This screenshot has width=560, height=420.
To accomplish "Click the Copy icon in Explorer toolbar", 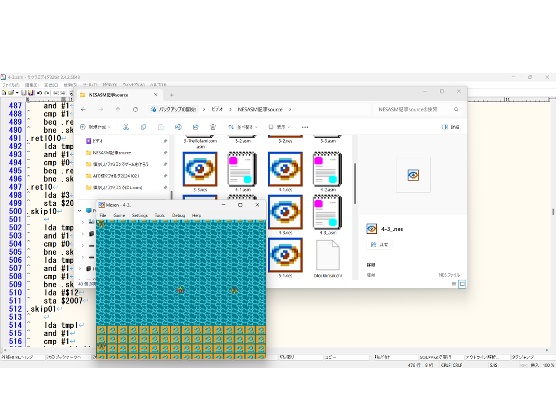I will click(x=143, y=127).
